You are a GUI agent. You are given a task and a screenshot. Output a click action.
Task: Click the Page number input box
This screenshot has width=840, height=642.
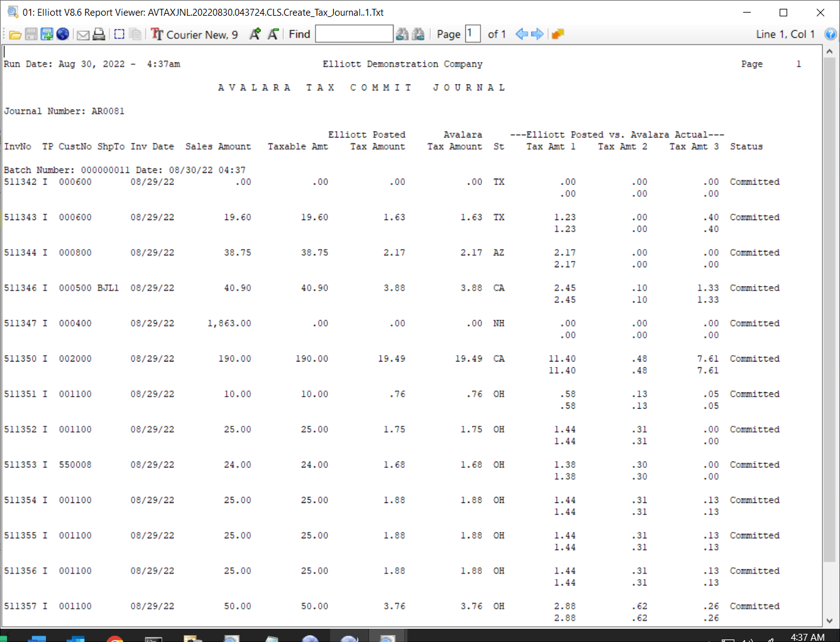[473, 34]
